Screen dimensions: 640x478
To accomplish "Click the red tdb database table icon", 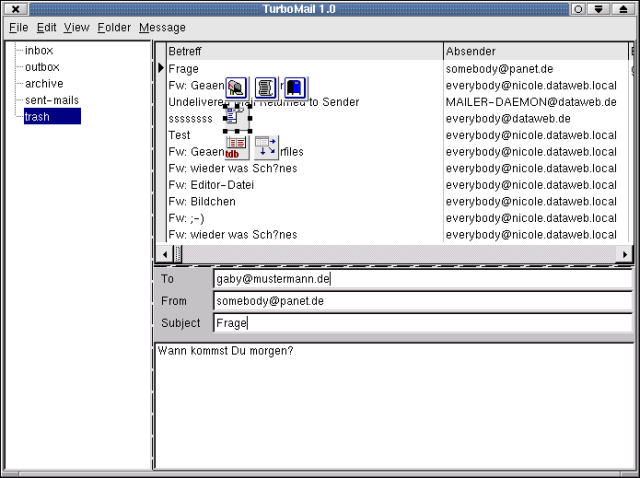I will (x=236, y=147).
